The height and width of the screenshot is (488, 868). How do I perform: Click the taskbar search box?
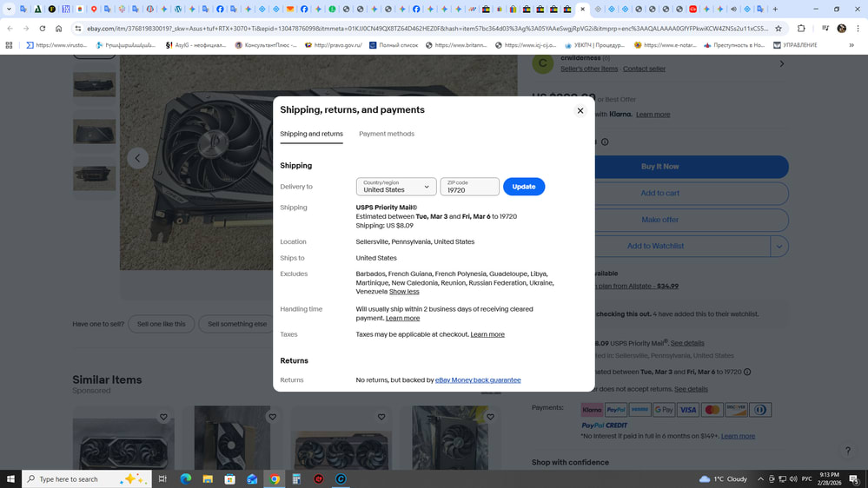click(87, 478)
